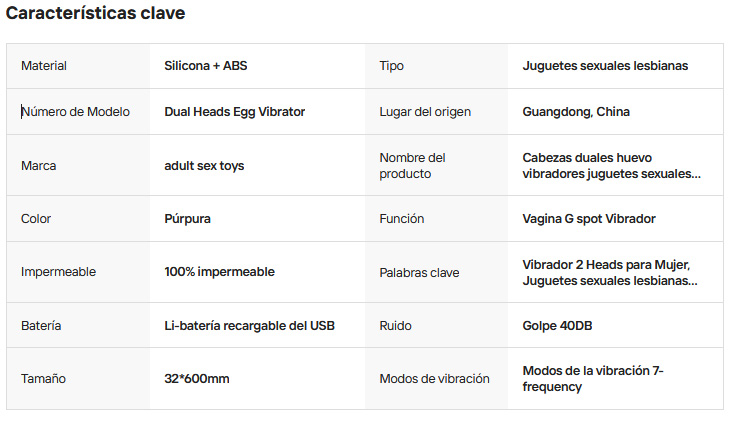Click the truncated "Palabras clave" value text
Viewport: 736px width, 421px height.
point(609,272)
